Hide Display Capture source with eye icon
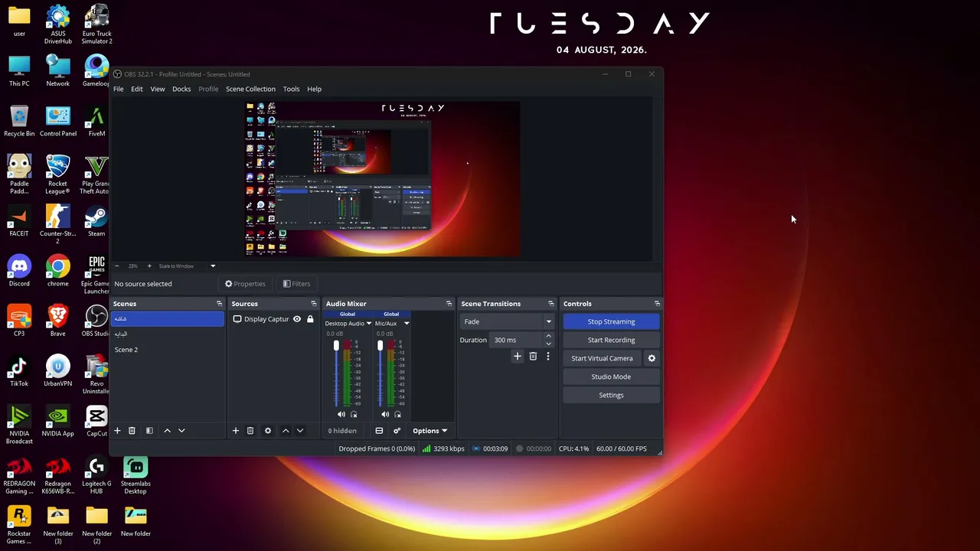The width and height of the screenshot is (980, 551). click(297, 319)
